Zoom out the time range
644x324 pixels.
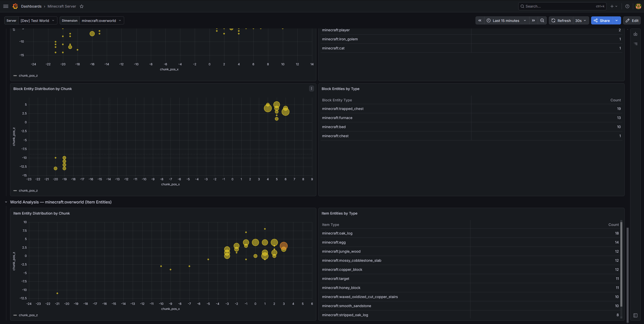(542, 20)
